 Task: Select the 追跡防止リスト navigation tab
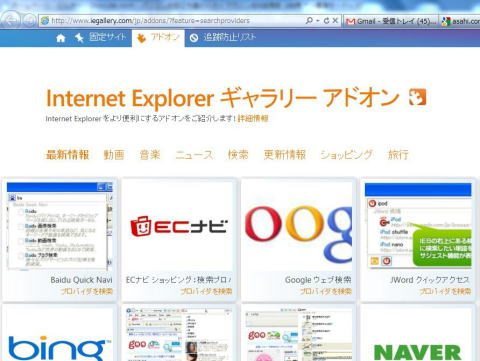tap(223, 37)
